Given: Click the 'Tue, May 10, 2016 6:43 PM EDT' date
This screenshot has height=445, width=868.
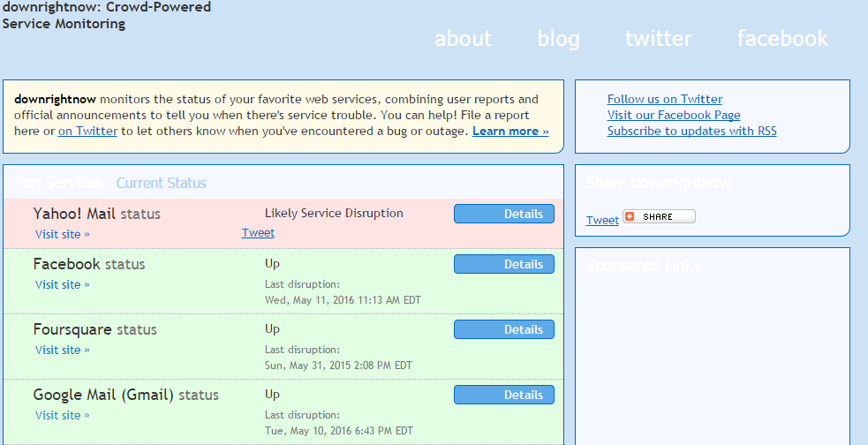Looking at the screenshot, I should (x=339, y=431).
